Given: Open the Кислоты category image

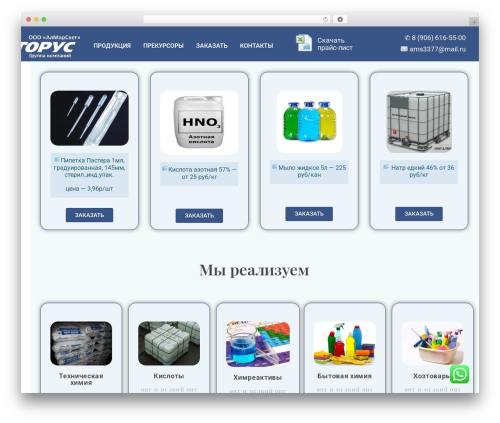Looking at the screenshot, I should [169, 343].
